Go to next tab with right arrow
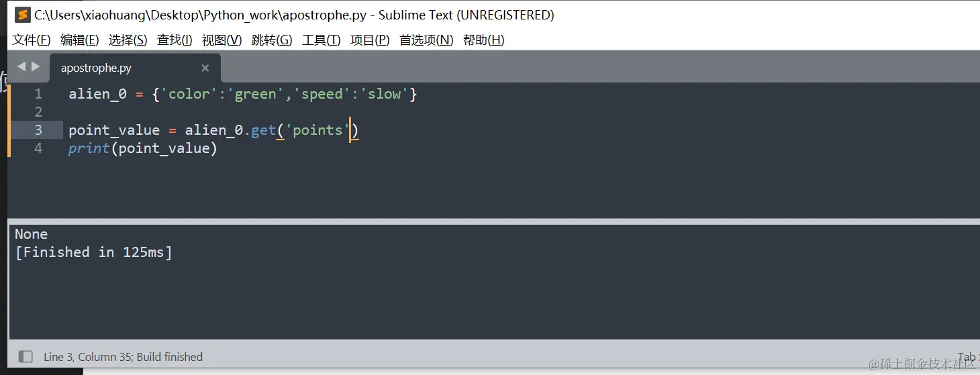This screenshot has width=980, height=375. [36, 67]
